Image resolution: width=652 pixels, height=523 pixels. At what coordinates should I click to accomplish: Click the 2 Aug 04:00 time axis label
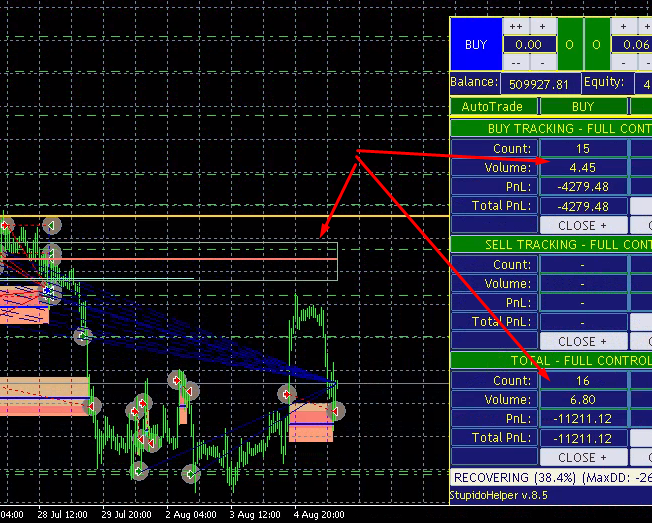[191, 515]
